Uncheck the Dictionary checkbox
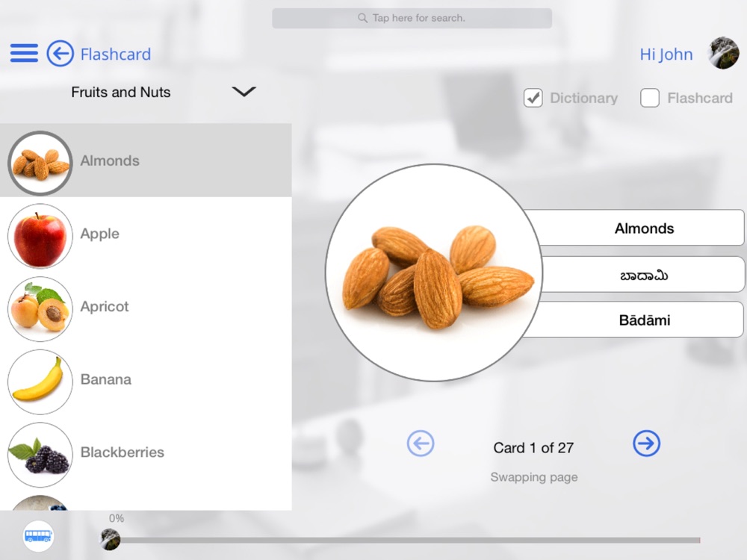 click(533, 98)
